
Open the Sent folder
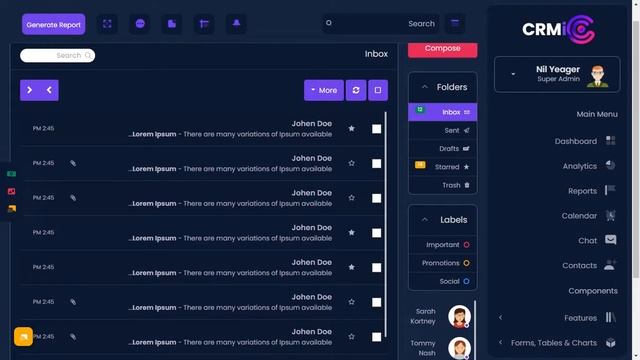pos(442,130)
